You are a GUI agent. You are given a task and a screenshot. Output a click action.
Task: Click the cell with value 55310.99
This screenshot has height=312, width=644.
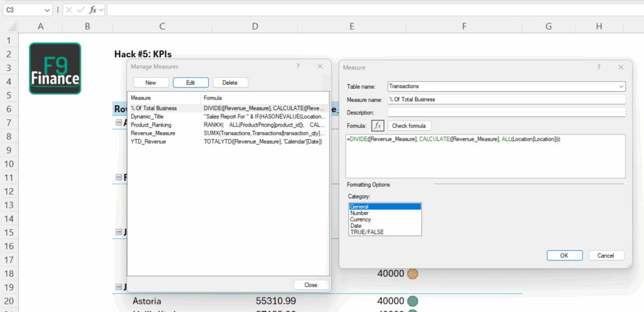click(x=275, y=301)
